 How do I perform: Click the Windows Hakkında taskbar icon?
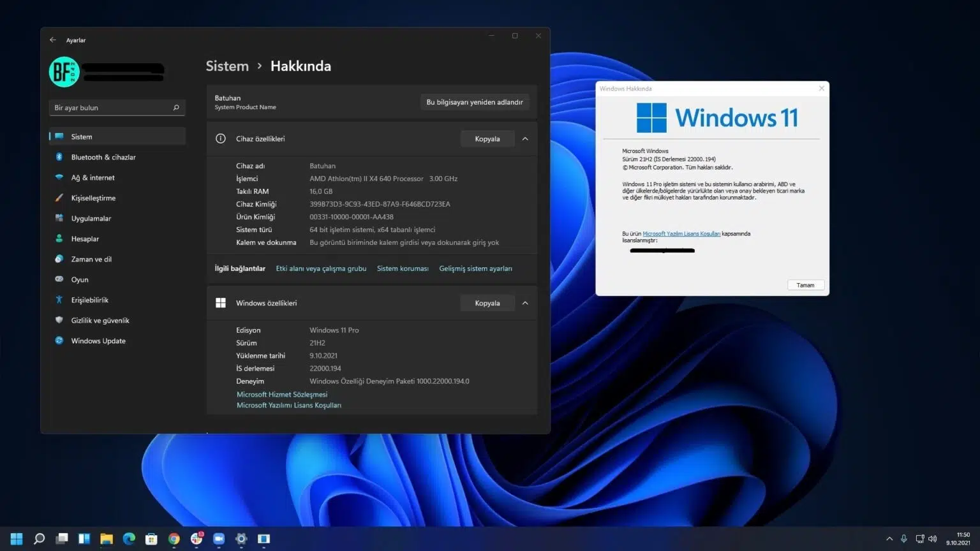[264, 539]
